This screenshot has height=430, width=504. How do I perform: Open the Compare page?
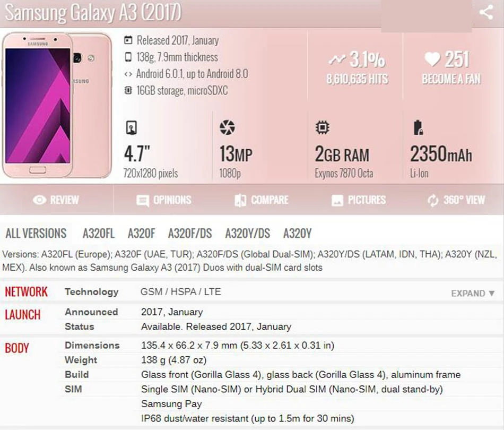coord(262,200)
